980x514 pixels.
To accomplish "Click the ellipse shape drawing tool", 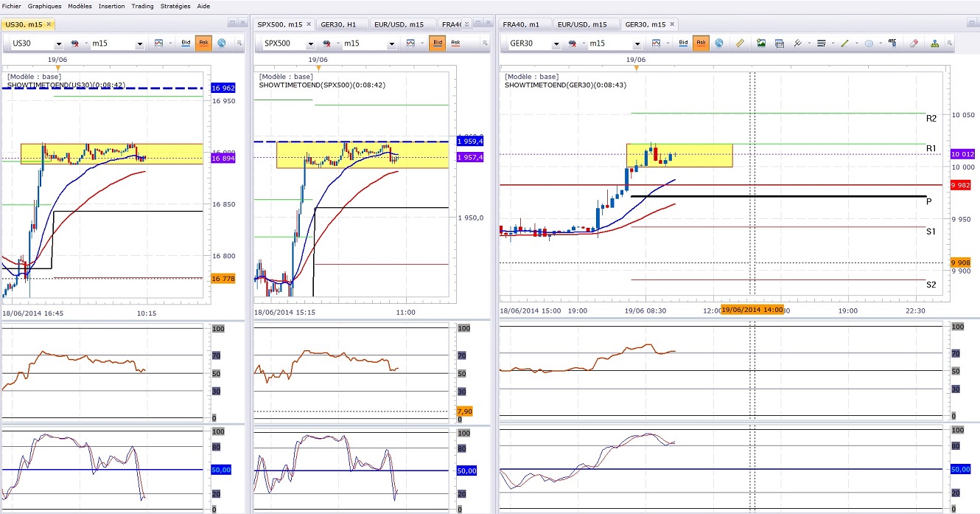I will pos(869,44).
